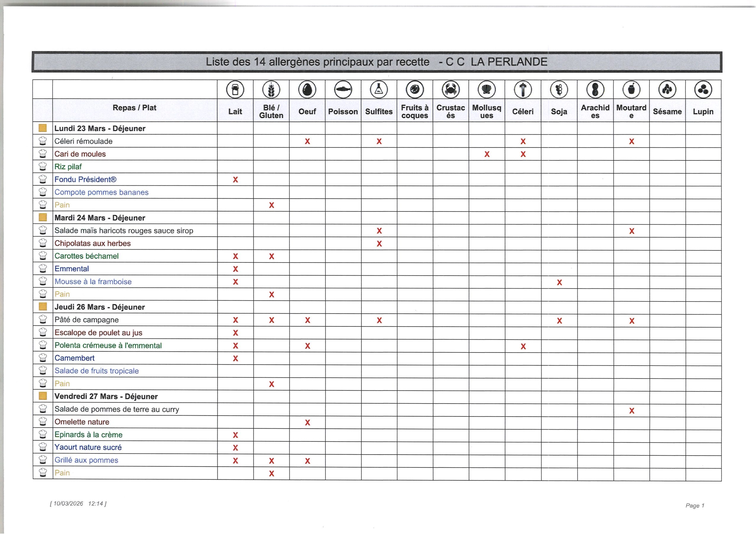Viewport: 756px width, 534px height.
Task: Click the lupin allergen icon
Action: coord(703,89)
